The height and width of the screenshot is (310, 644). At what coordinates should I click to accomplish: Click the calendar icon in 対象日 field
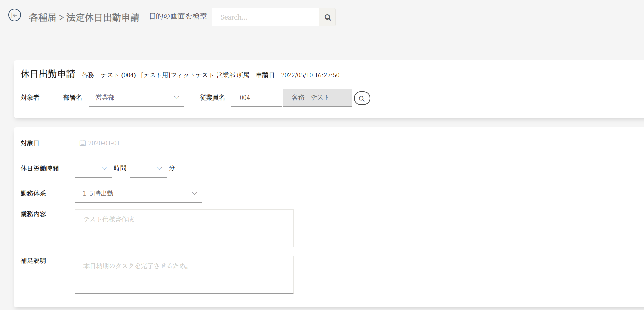[x=82, y=143]
